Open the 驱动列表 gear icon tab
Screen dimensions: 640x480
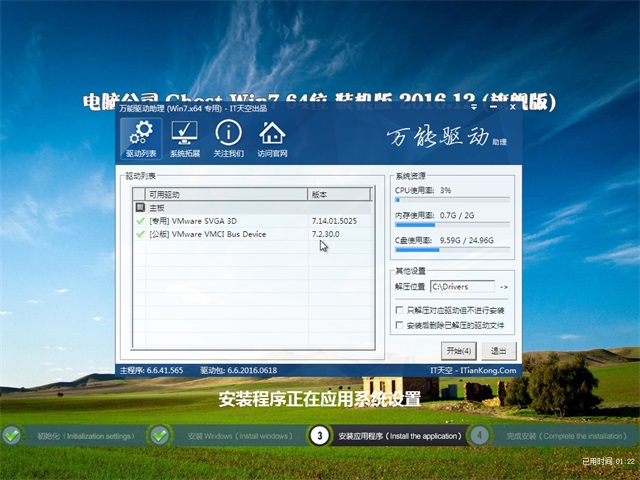tap(141, 139)
